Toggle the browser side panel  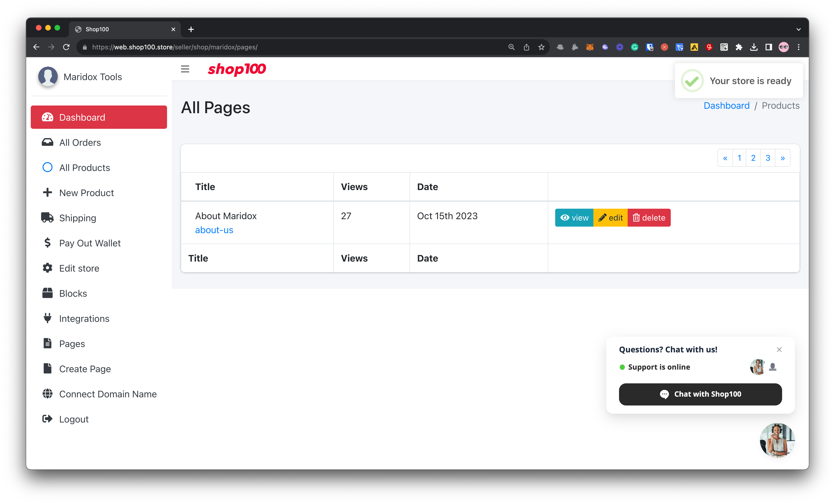[769, 47]
